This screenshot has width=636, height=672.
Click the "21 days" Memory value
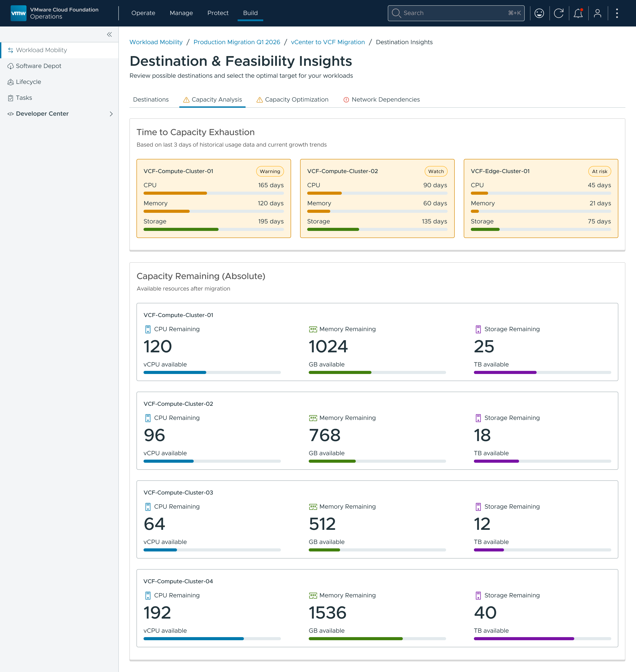coord(600,203)
